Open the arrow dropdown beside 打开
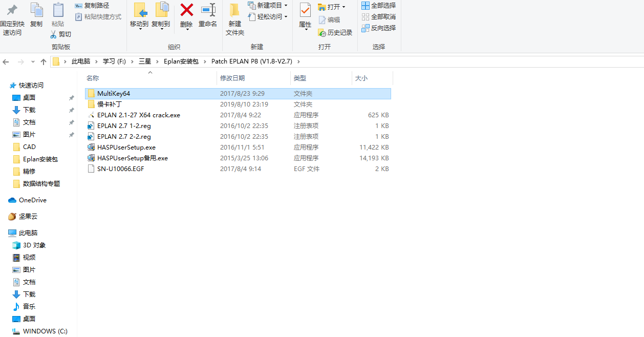This screenshot has width=644, height=337. 344,7
